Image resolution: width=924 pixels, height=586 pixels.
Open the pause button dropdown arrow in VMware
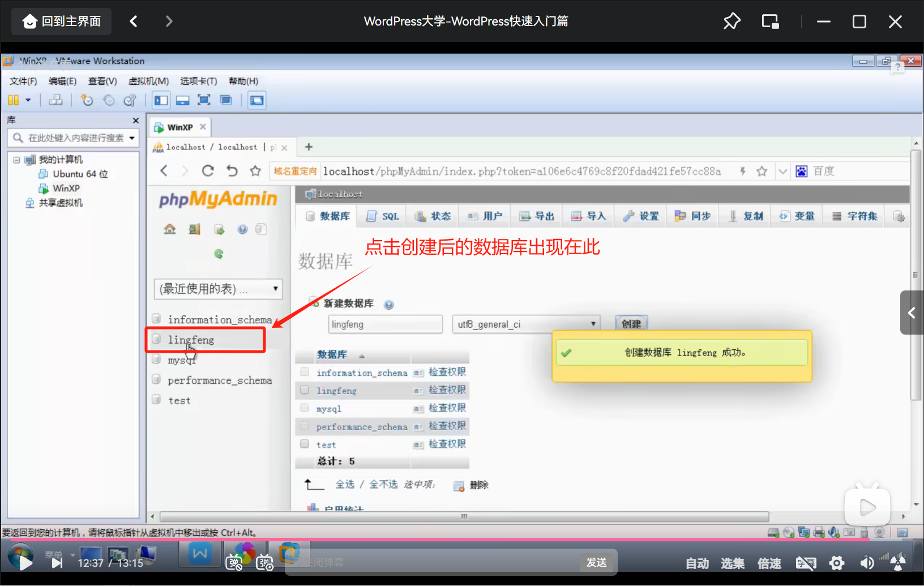[28, 100]
